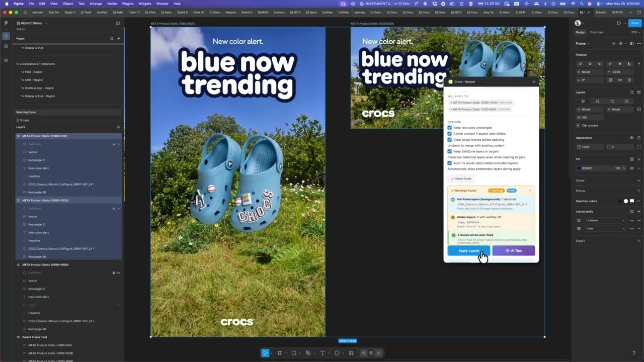Image resolution: width=644 pixels, height=362 pixels.
Task: Open the Frame type dropdown in Design panel
Action: click(583, 44)
